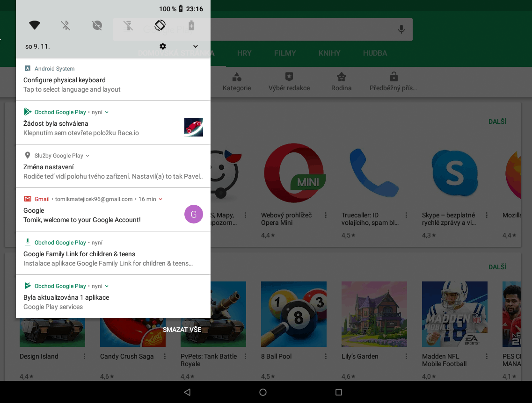Viewport: 532px width, 403px height.
Task: Toggle the Wi-Fi quick setting
Action: (35, 25)
